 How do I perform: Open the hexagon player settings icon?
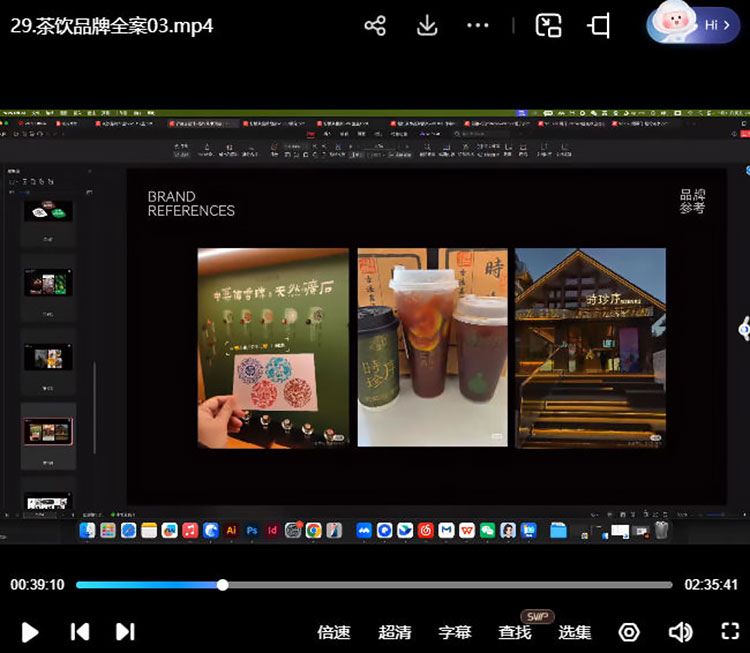click(629, 632)
